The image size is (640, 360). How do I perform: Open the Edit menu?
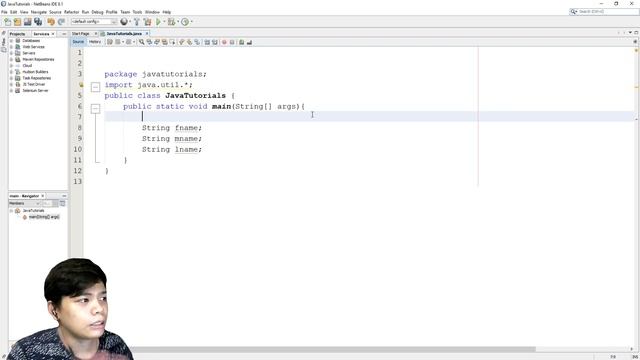click(13, 12)
